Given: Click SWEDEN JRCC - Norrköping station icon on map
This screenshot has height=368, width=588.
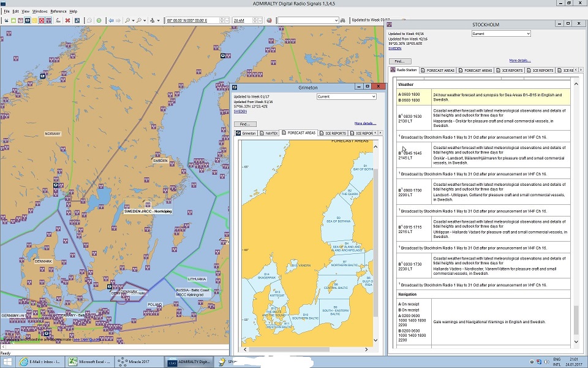Looking at the screenshot, I should point(148,205).
